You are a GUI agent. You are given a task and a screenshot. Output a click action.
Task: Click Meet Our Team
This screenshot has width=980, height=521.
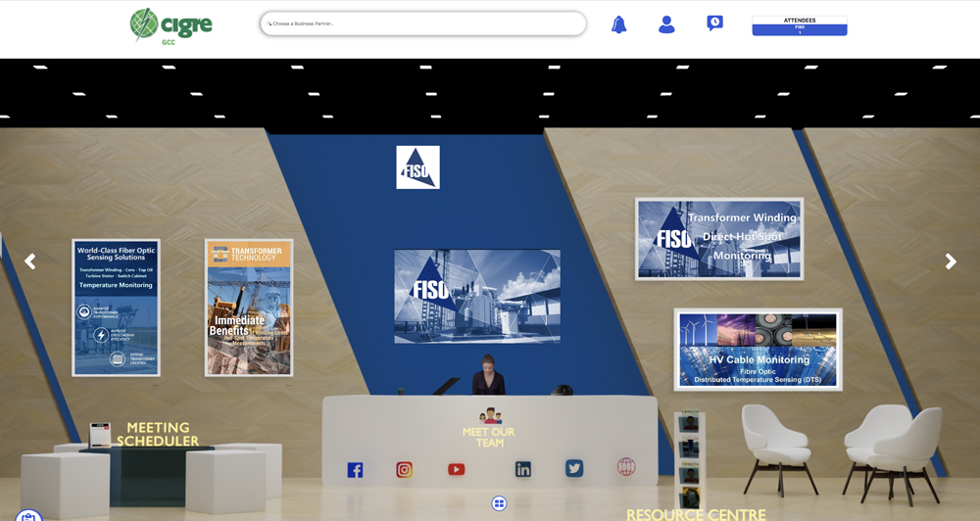[489, 437]
